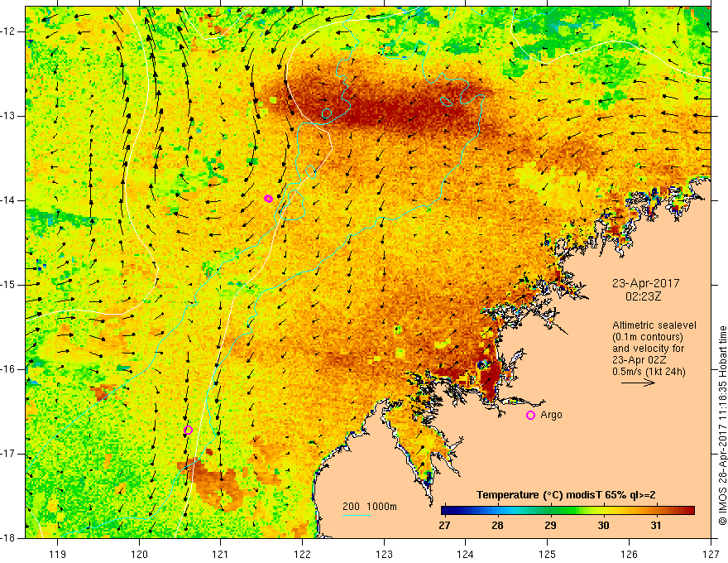Click the longitude axis label '125'
Image resolution: width=728 pixels, height=563 pixels.
pyautogui.click(x=548, y=554)
